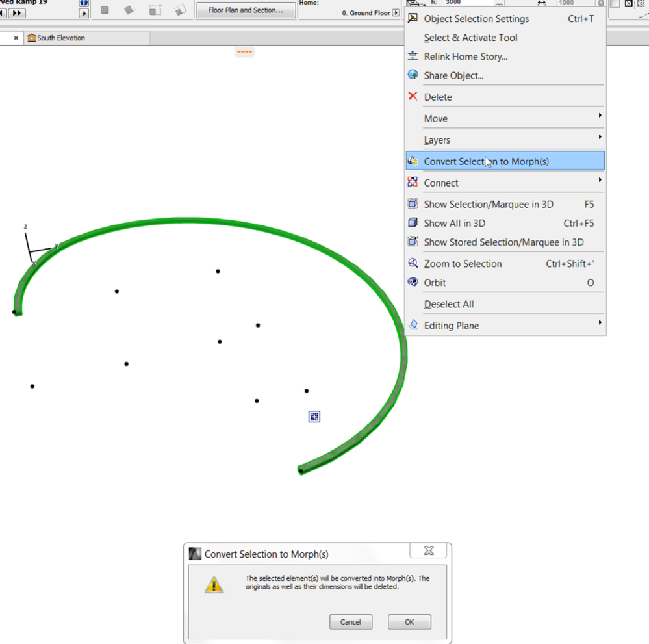Choose Show Selection/Marquee in 3D
This screenshot has height=644, width=649.
click(505, 204)
